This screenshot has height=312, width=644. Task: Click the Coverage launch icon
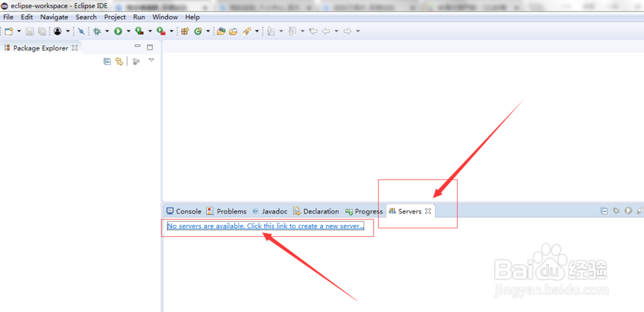click(x=140, y=31)
